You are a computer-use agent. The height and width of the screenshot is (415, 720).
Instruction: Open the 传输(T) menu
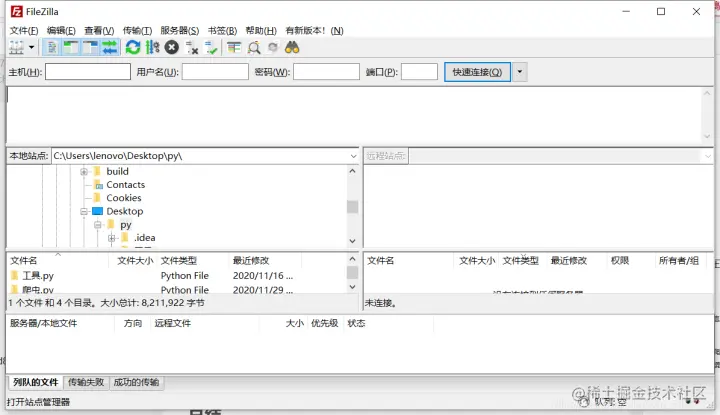137,30
